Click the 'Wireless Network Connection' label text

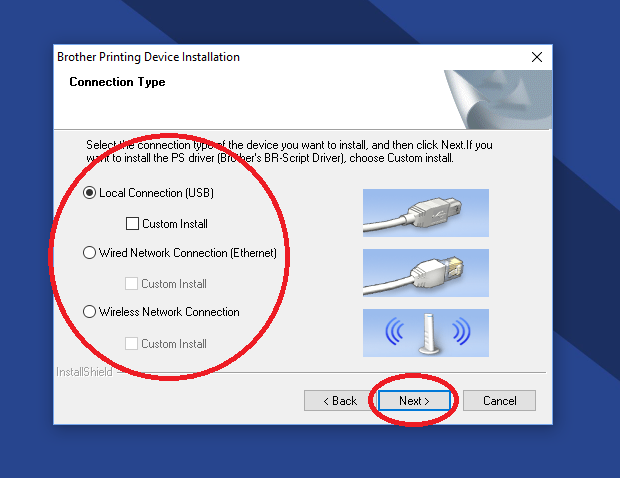coord(169,312)
